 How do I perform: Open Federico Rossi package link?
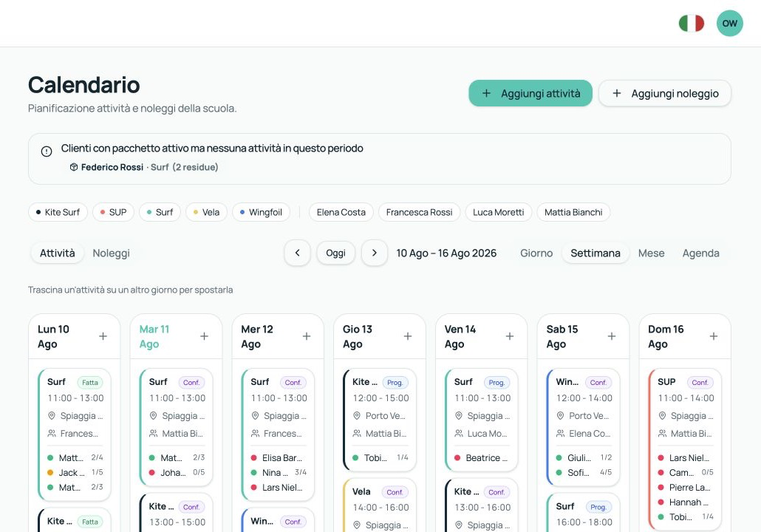pyautogui.click(x=143, y=167)
